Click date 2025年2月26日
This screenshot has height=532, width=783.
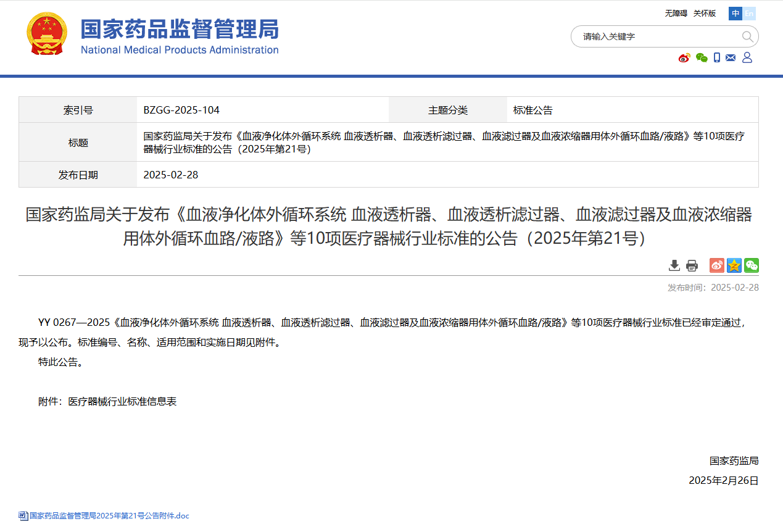coord(724,481)
